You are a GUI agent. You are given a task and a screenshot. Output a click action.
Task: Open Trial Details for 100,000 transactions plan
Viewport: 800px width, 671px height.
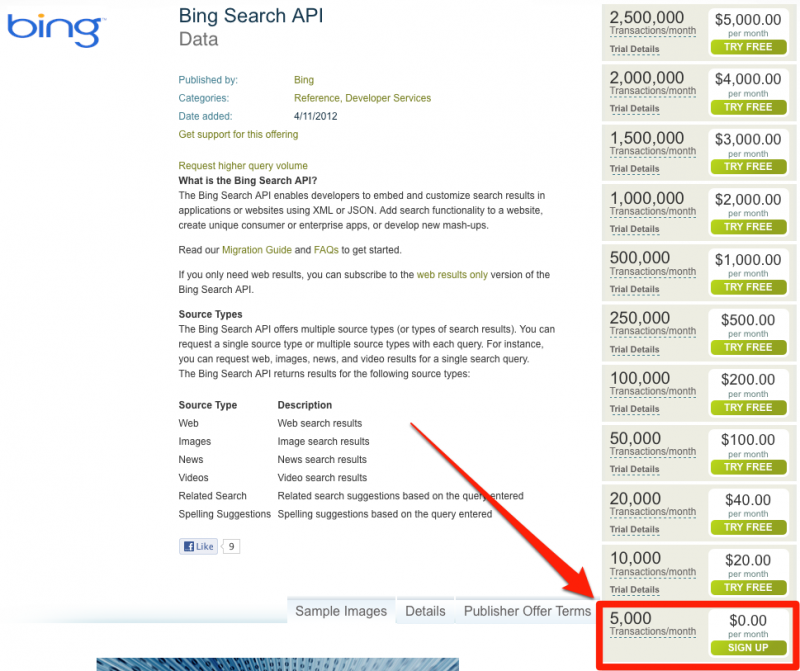click(635, 409)
